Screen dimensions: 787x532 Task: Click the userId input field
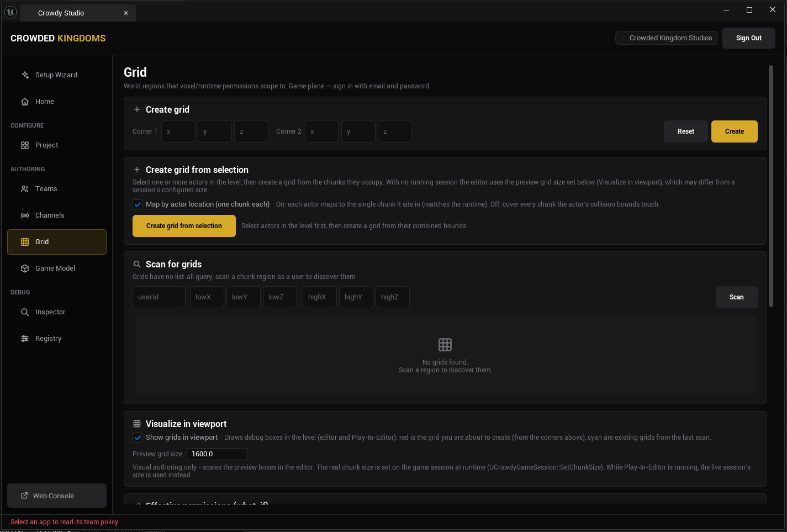pyautogui.click(x=159, y=297)
